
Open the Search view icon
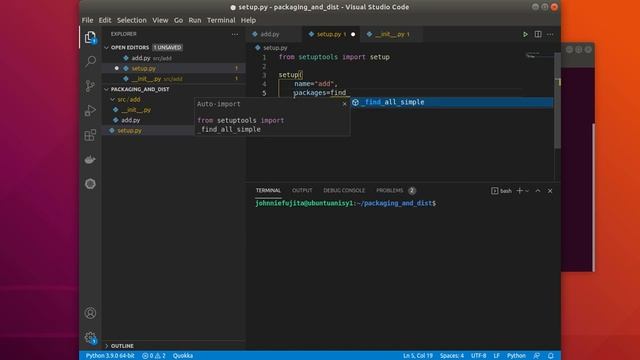[x=90, y=62]
